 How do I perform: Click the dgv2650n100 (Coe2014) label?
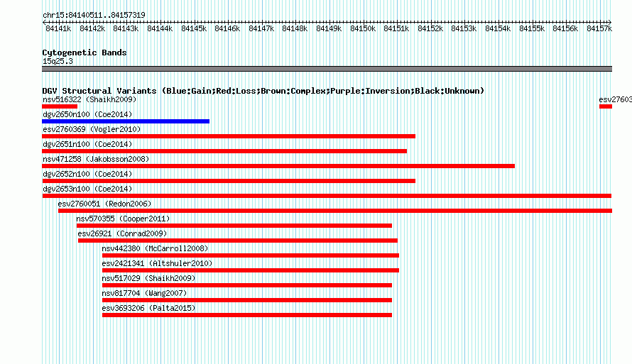87,114
